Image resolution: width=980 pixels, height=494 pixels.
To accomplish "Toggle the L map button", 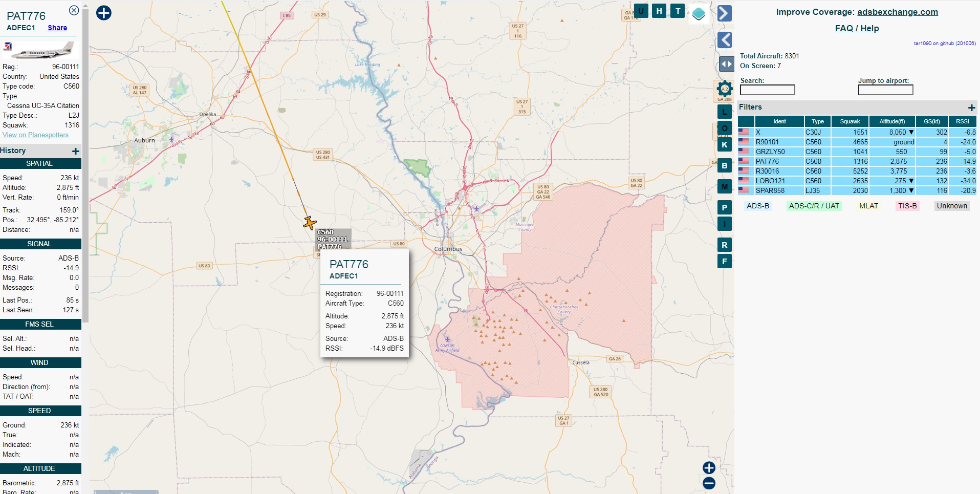I will (x=724, y=112).
